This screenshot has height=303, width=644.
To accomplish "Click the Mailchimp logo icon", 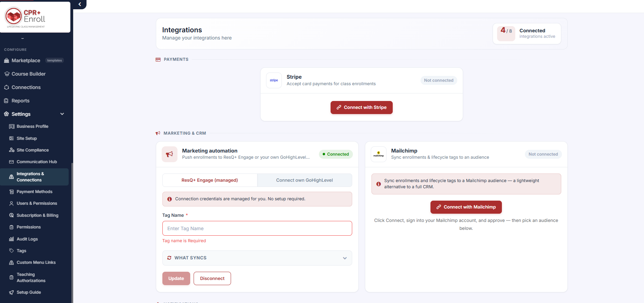I will pyautogui.click(x=379, y=154).
